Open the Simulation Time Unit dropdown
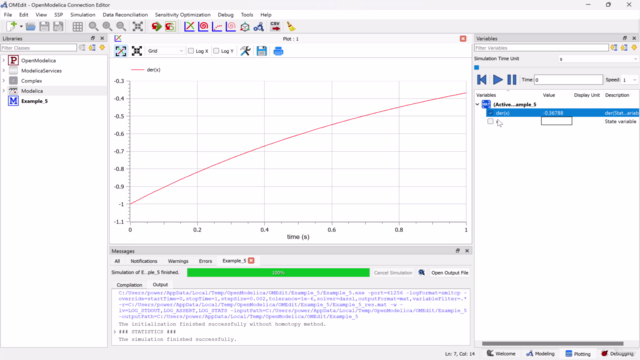640x360 pixels. point(598,59)
